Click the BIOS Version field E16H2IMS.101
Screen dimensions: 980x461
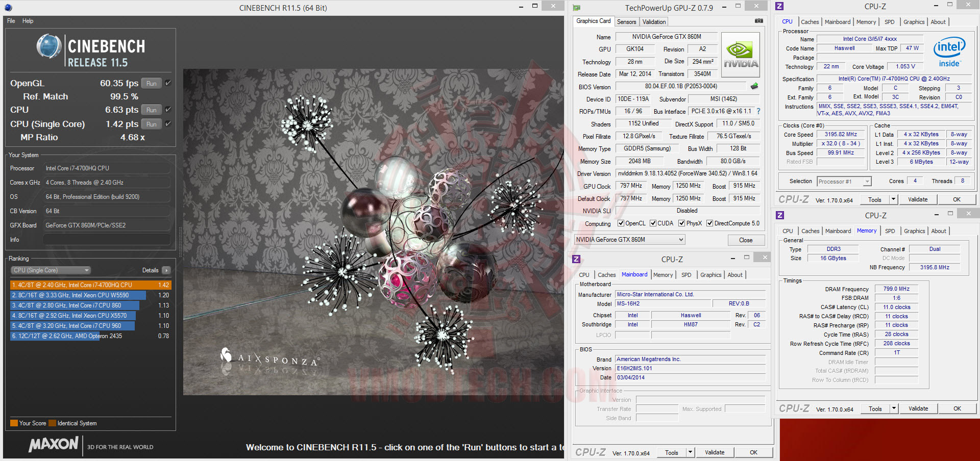point(690,368)
